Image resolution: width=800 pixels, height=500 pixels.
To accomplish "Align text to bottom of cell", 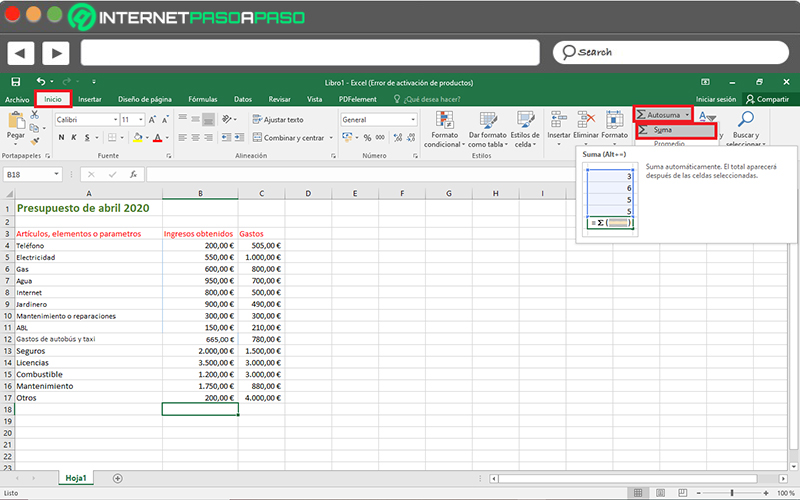I will pyautogui.click(x=208, y=119).
